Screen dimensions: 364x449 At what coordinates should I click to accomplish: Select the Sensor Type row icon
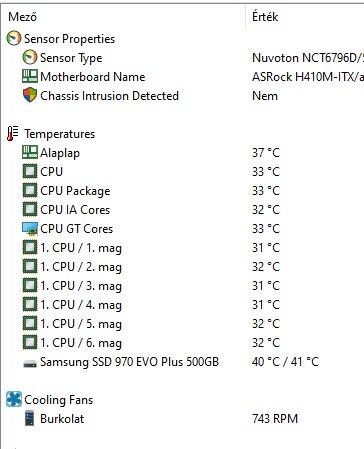30,57
